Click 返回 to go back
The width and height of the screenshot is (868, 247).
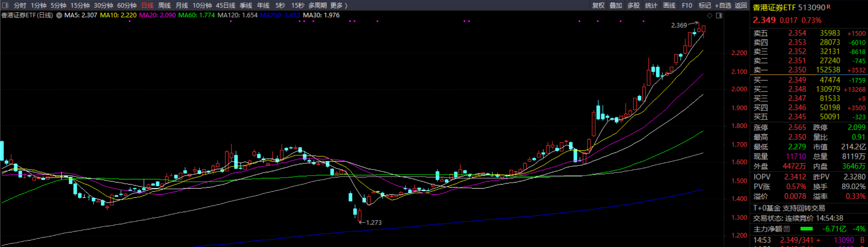pos(741,5)
